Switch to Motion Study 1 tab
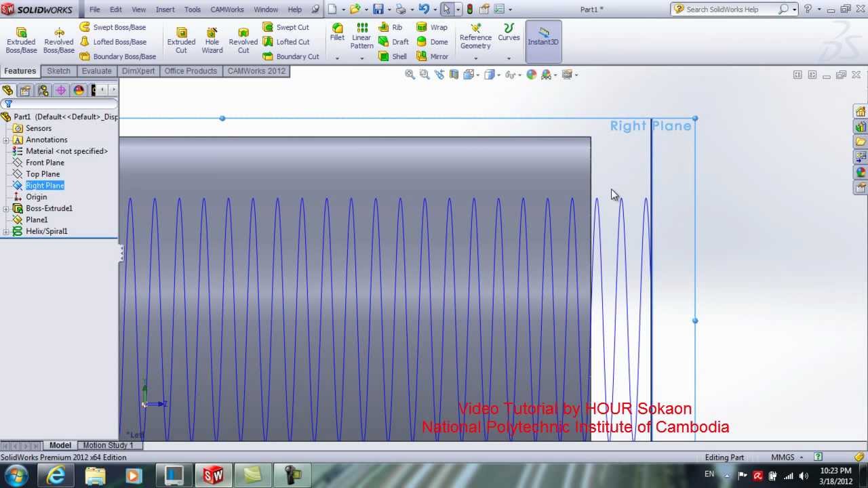This screenshot has width=868, height=488. [108, 445]
